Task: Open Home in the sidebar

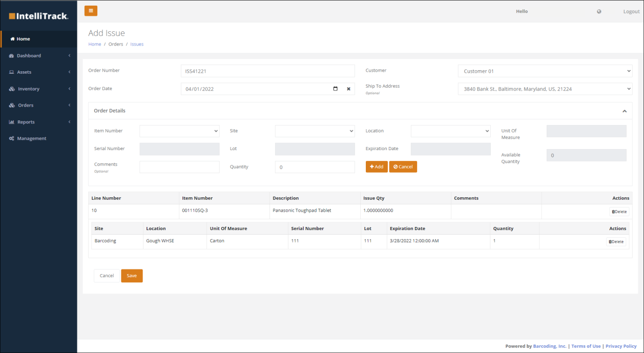Action: coord(38,39)
